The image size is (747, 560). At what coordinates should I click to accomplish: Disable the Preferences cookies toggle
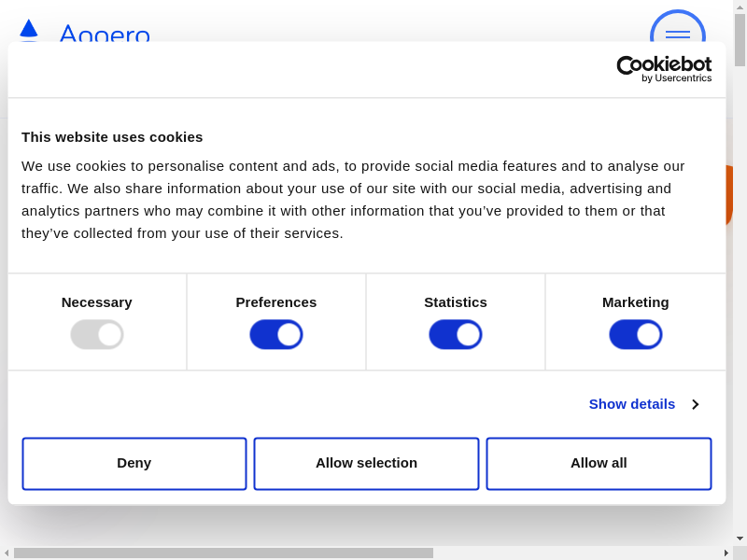[x=276, y=334]
